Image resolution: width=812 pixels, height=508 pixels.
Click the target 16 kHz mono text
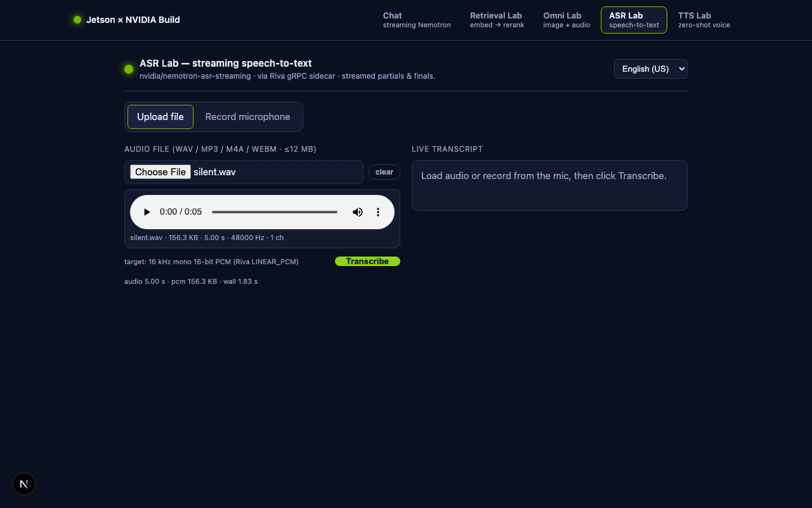tap(211, 262)
